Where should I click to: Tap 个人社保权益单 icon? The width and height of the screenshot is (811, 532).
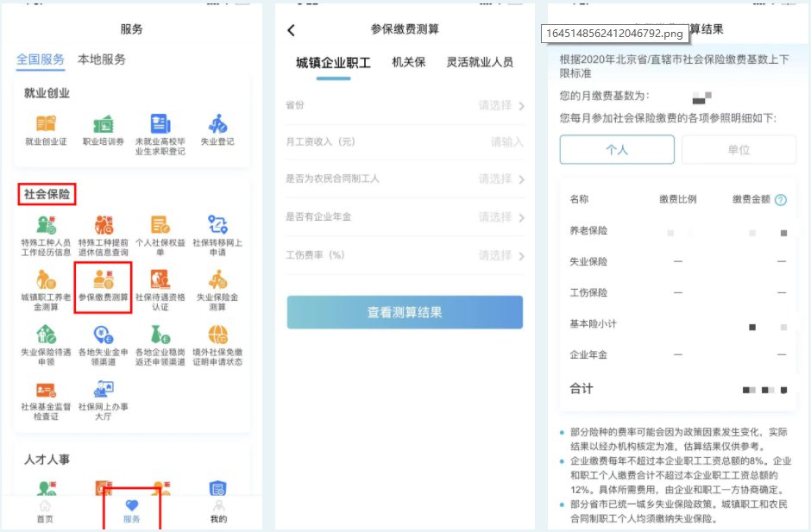(160, 228)
